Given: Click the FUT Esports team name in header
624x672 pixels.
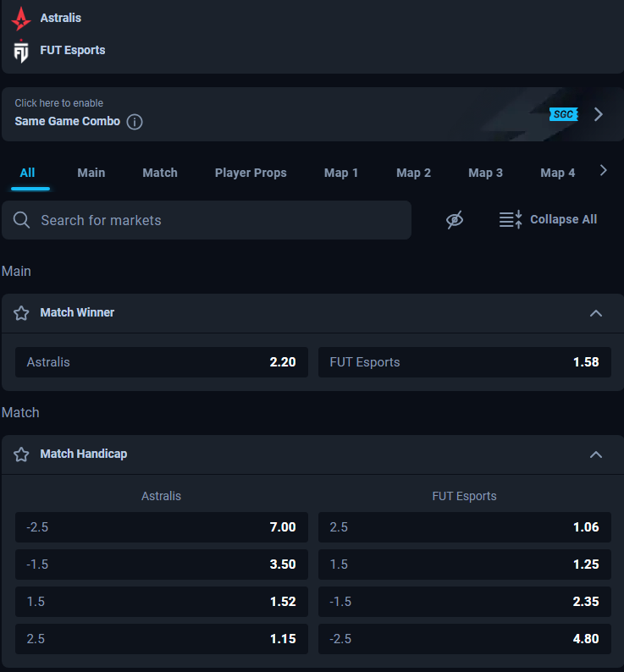Looking at the screenshot, I should pyautogui.click(x=73, y=50).
